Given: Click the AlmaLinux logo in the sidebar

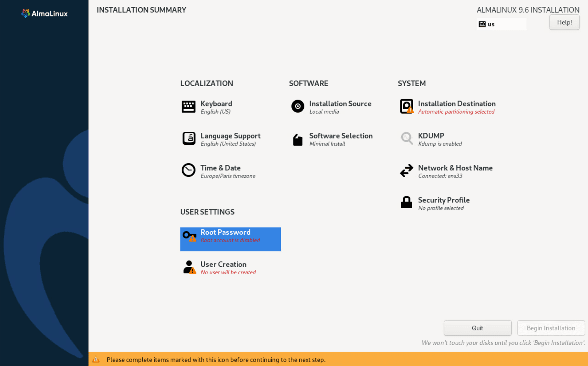Looking at the screenshot, I should (x=44, y=13).
